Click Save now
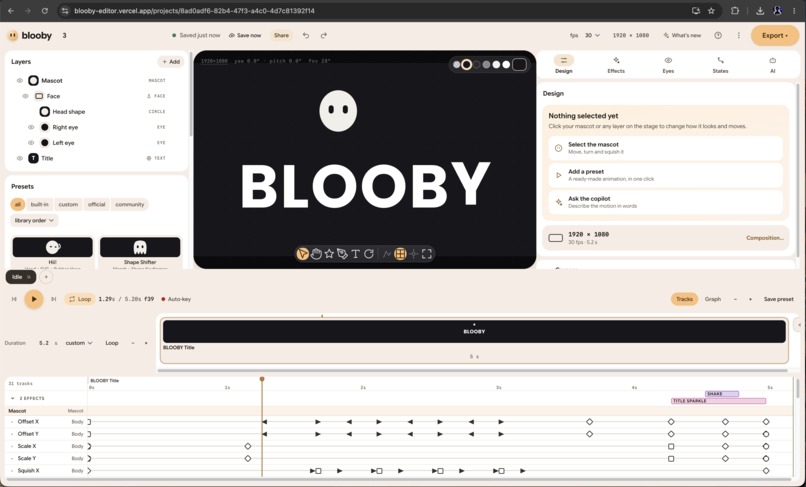Image resolution: width=806 pixels, height=487 pixels. [x=245, y=35]
